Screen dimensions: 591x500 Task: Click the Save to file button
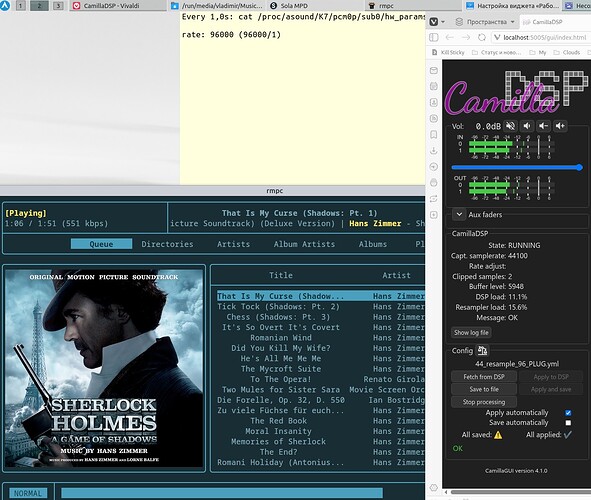[x=484, y=389]
